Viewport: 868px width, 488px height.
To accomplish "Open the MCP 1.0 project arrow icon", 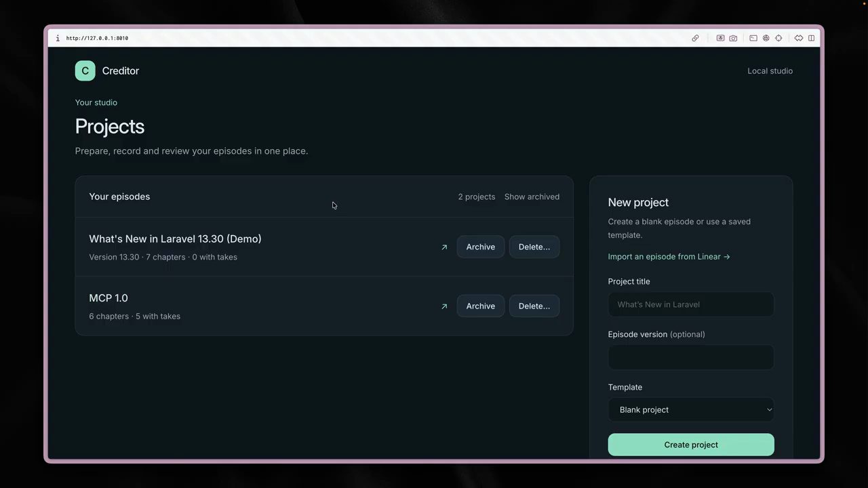I will [444, 306].
